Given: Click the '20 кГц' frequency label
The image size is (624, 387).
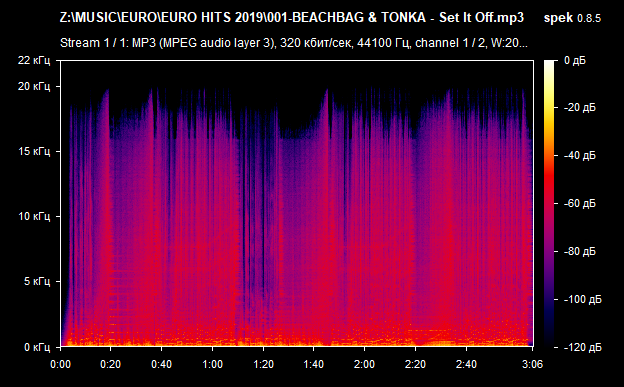Looking at the screenshot, I should tap(34, 86).
